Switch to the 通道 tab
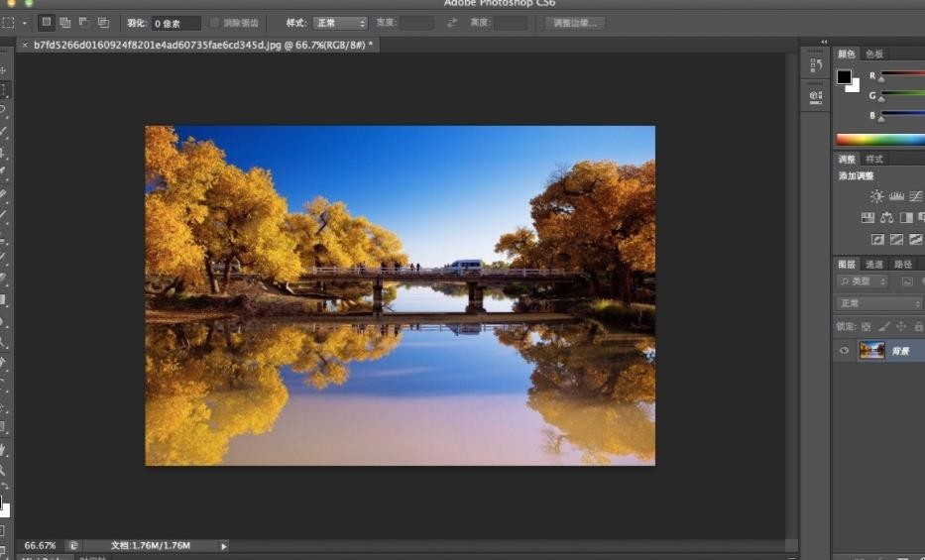This screenshot has width=925, height=560. tap(873, 264)
